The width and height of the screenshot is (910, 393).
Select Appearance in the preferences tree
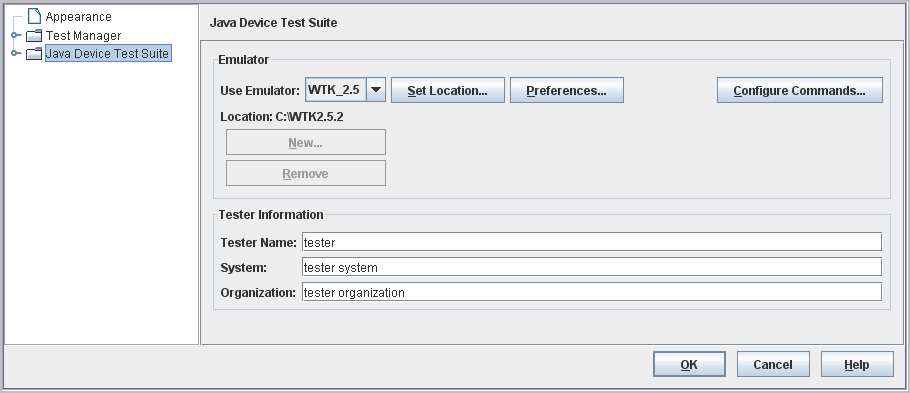coord(78,17)
